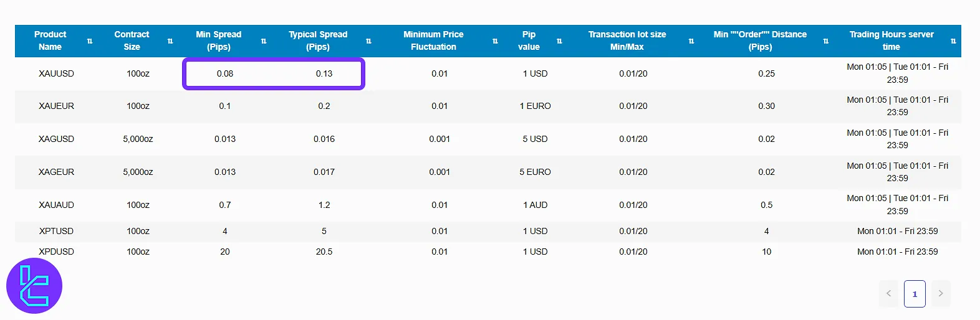This screenshot has height=320, width=980.
Task: Click the Min Order Distance sort icon
Action: click(x=826, y=41)
